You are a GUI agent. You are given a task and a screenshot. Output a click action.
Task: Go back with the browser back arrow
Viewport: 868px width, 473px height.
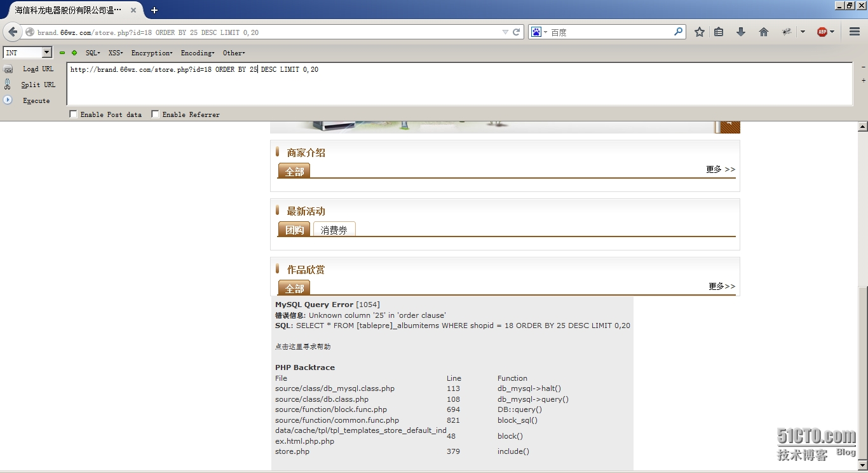coord(13,32)
